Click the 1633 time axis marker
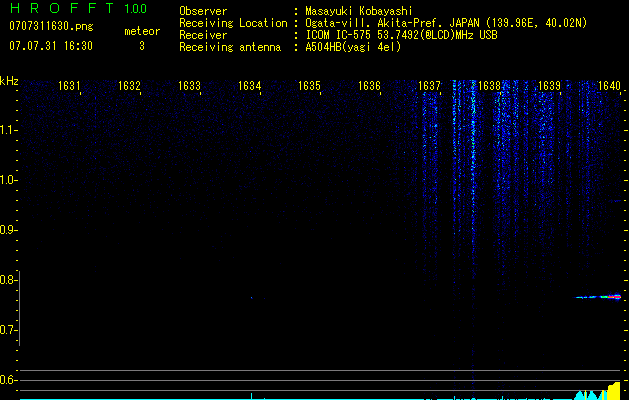This screenshot has width=629, height=400. click(x=189, y=86)
